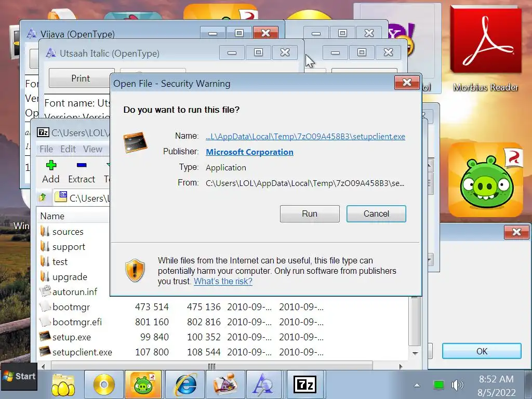The image size is (532, 399).
Task: Select the upgrade folder in 7-Zip
Action: click(x=70, y=277)
